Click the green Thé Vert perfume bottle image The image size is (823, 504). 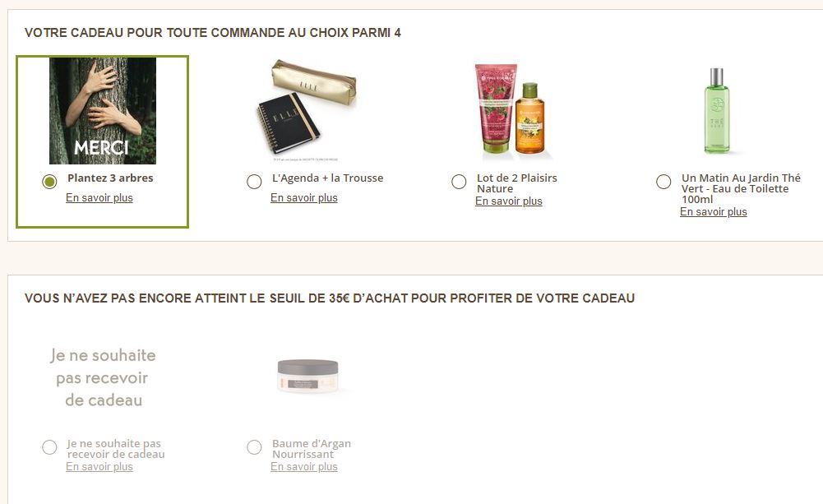pyautogui.click(x=716, y=111)
